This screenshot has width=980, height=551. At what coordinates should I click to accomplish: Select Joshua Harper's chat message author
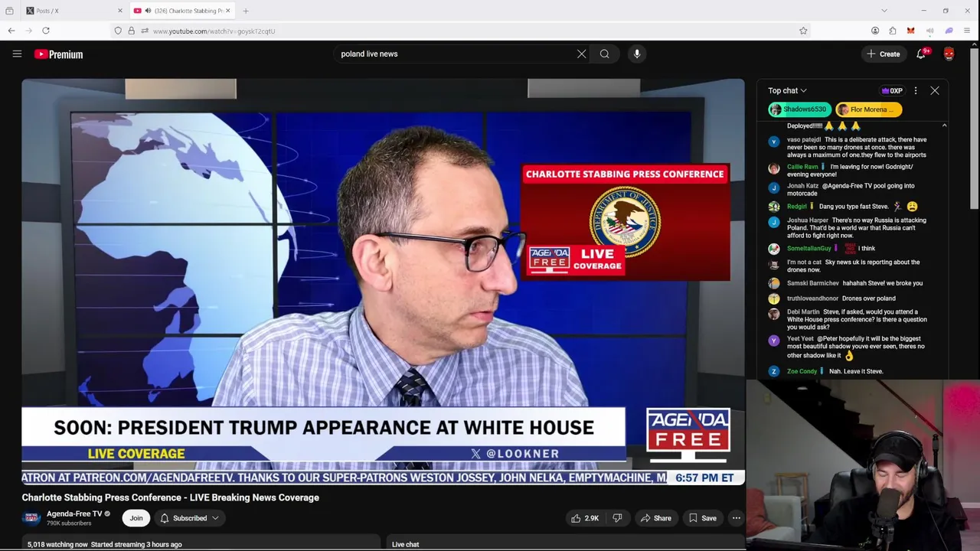[x=808, y=220]
